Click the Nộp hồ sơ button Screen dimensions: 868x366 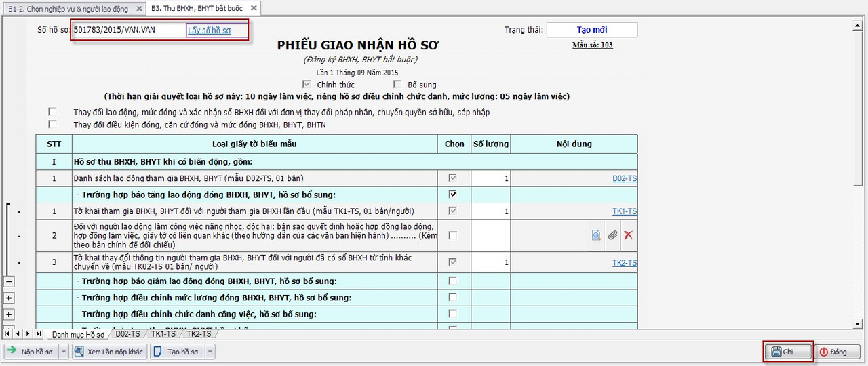tap(32, 352)
